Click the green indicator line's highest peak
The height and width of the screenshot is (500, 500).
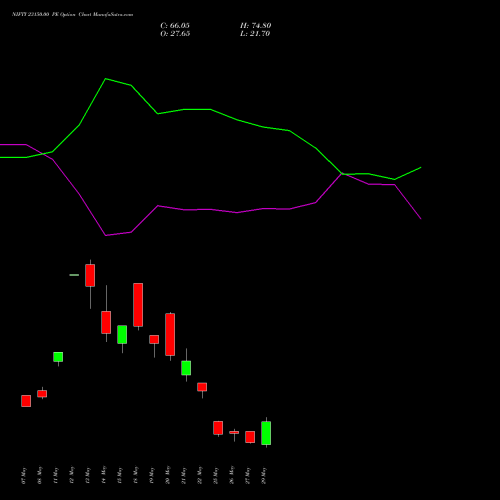point(106,79)
